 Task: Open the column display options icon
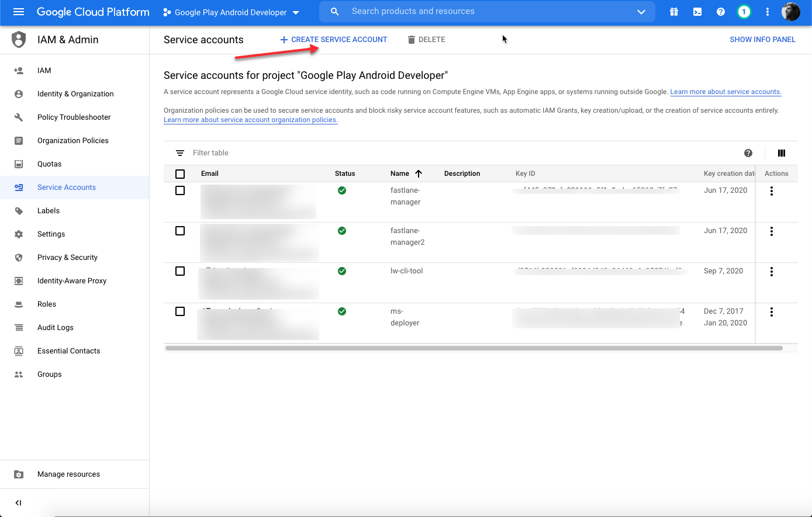(x=782, y=153)
